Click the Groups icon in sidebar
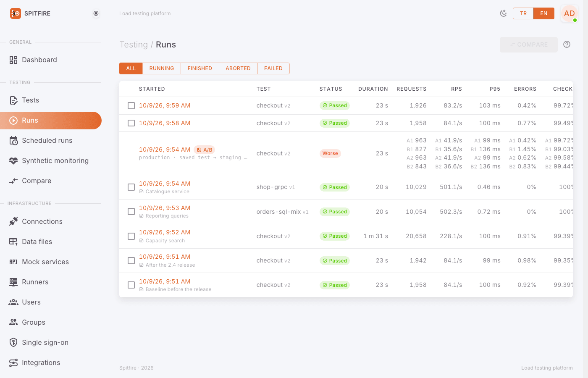 (x=13, y=322)
